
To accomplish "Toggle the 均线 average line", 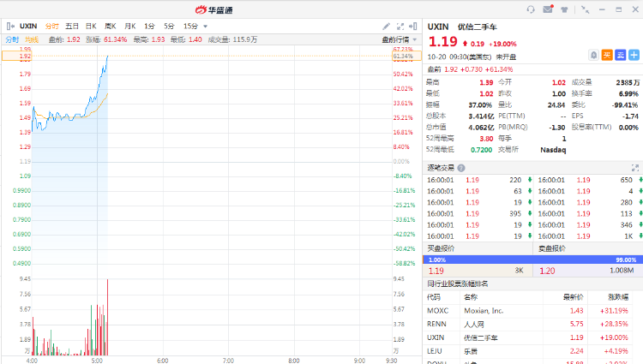I will [x=32, y=39].
